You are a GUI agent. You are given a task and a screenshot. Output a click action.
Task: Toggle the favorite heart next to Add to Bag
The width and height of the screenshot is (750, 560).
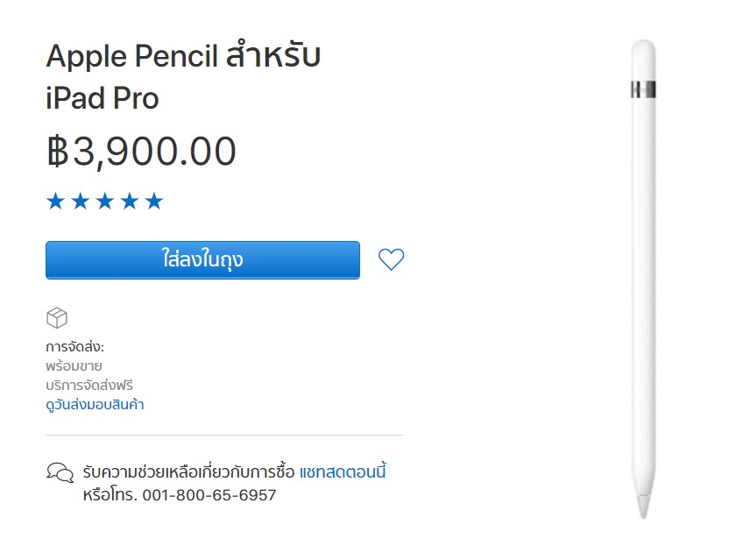pyautogui.click(x=391, y=259)
